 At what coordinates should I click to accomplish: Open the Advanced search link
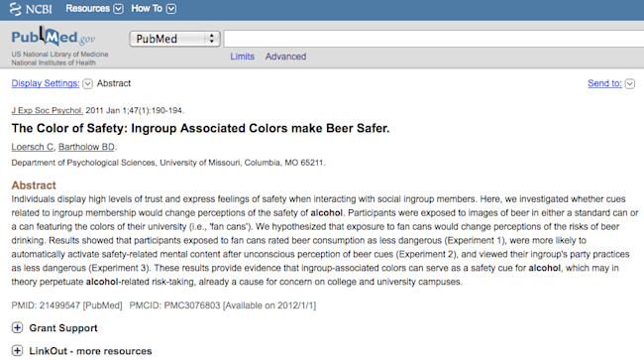(286, 57)
